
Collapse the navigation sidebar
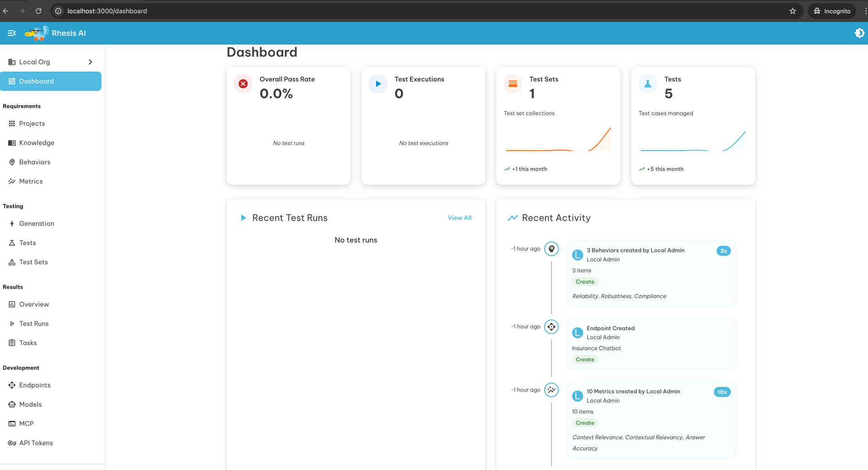coord(11,33)
